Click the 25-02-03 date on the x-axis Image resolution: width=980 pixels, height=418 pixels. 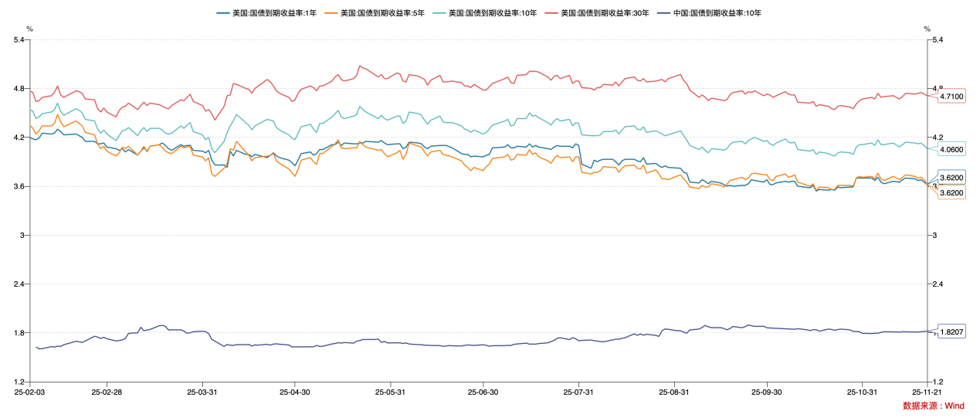30,392
